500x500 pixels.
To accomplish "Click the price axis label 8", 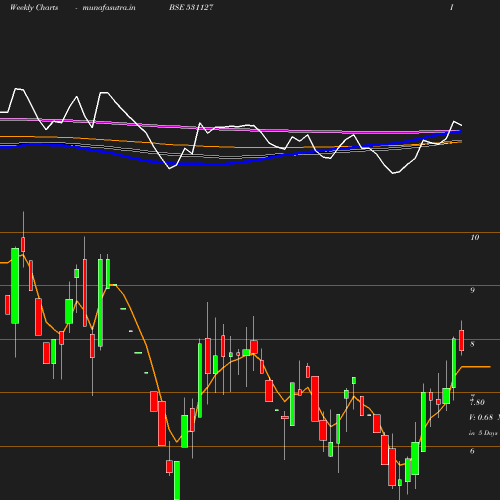I will point(472,344).
